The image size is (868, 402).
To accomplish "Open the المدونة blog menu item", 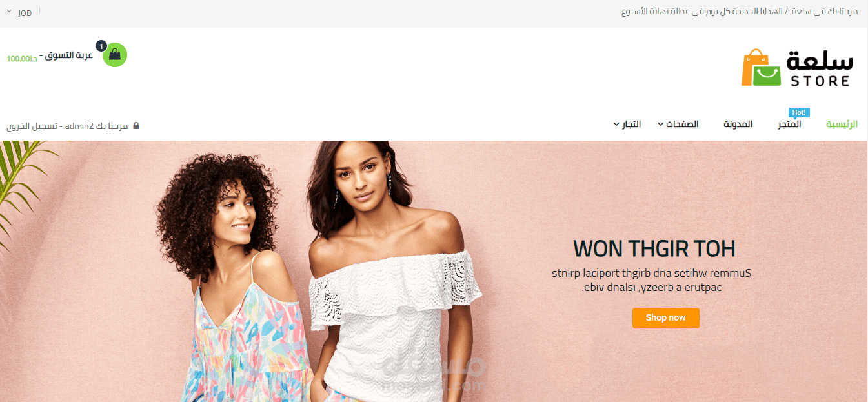I will coord(738,124).
